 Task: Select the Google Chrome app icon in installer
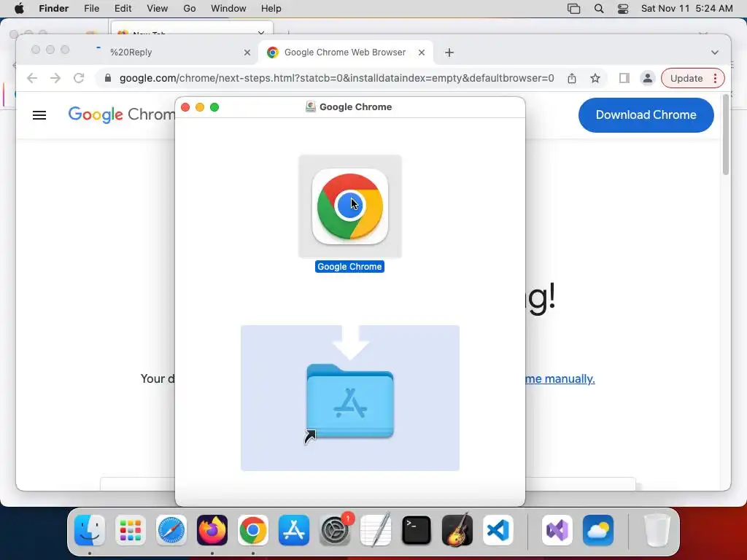(349, 206)
